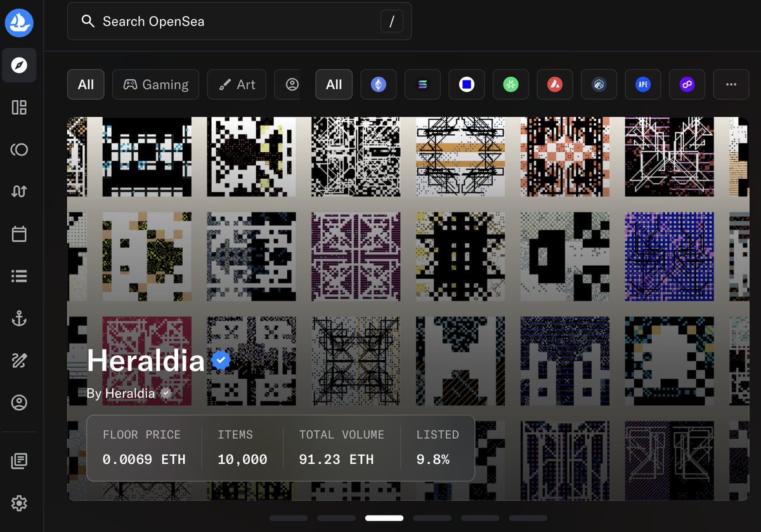Open the Tokens overlapping-circles sidebar icon
This screenshot has width=761, height=532.
(x=19, y=149)
